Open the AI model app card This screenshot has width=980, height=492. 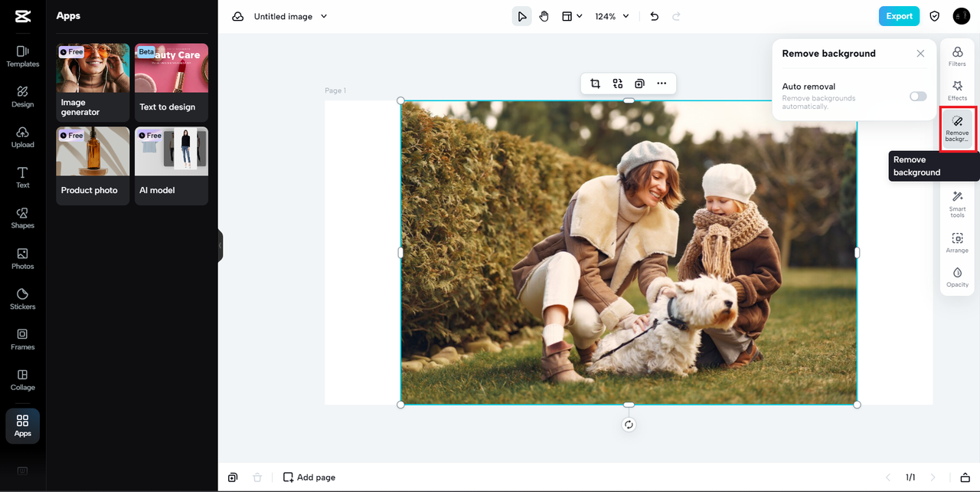click(x=171, y=166)
